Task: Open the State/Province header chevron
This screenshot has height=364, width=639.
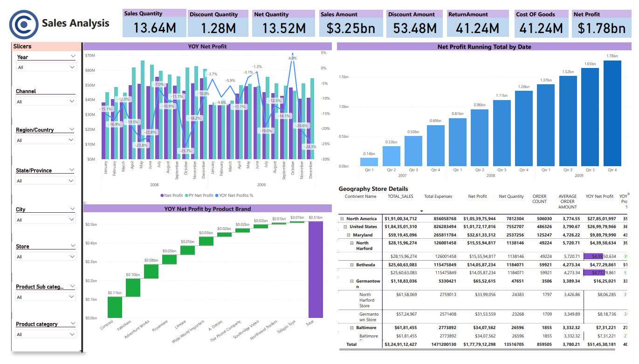Action: tap(72, 170)
